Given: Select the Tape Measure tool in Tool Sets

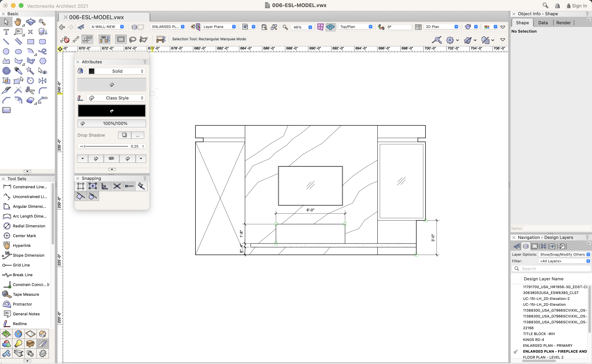Looking at the screenshot, I should [22, 294].
